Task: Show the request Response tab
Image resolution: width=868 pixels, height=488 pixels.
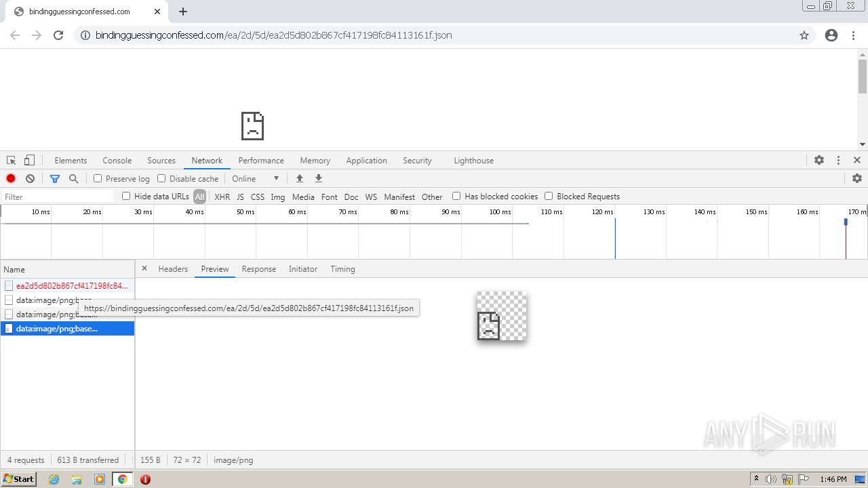Action: [x=259, y=269]
